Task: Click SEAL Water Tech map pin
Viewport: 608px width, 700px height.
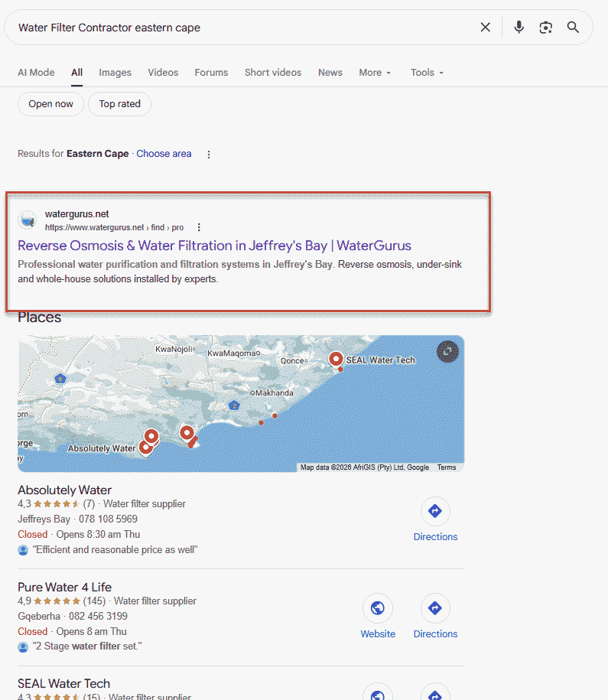Action: [x=336, y=358]
